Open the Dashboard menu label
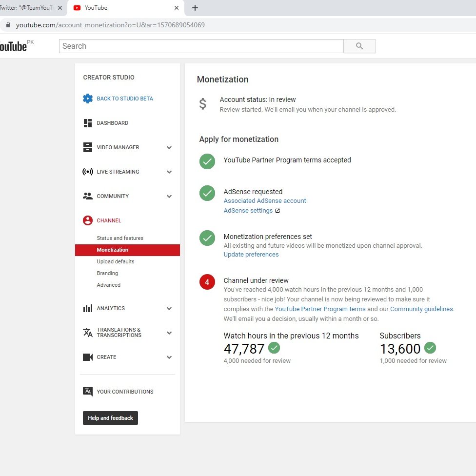476x476 pixels. [112, 123]
